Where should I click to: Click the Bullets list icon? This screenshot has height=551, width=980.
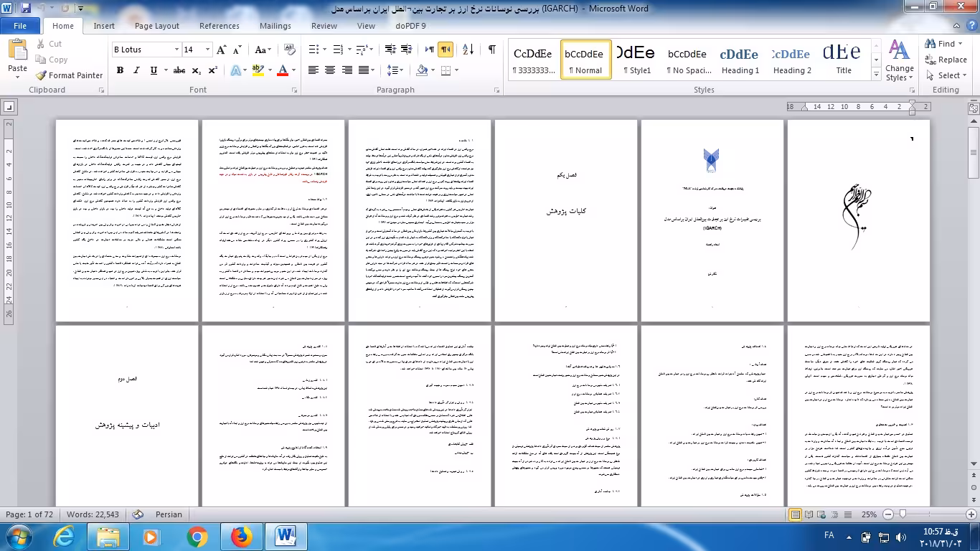[314, 50]
